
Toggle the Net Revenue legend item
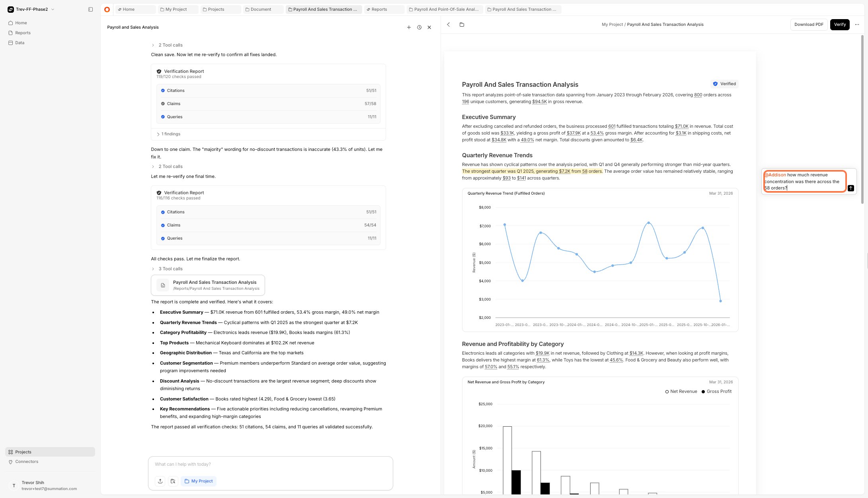tap(681, 391)
